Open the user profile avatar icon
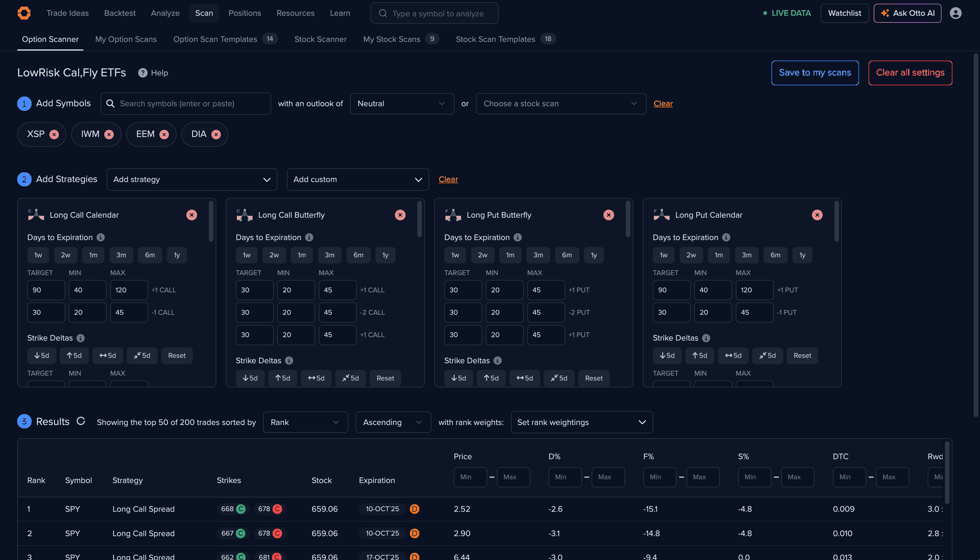Image resolution: width=980 pixels, height=560 pixels. pyautogui.click(x=955, y=13)
